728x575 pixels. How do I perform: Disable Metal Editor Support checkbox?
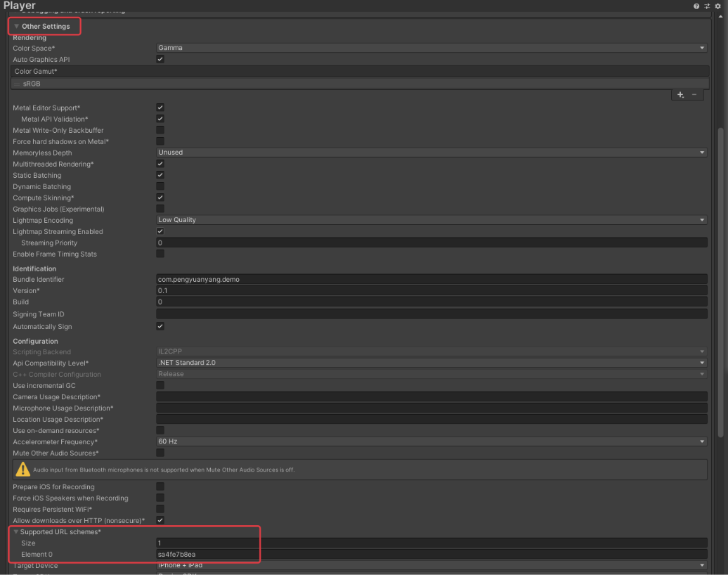[160, 108]
